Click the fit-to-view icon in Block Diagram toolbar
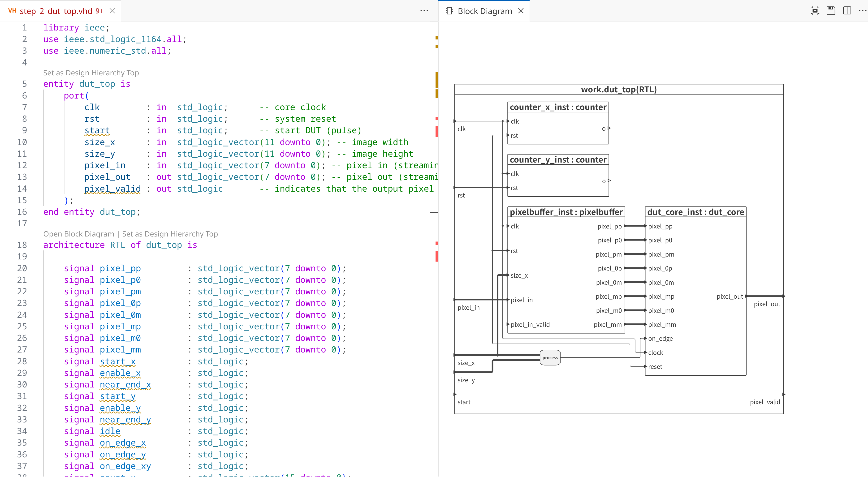The image size is (868, 477). [815, 11]
